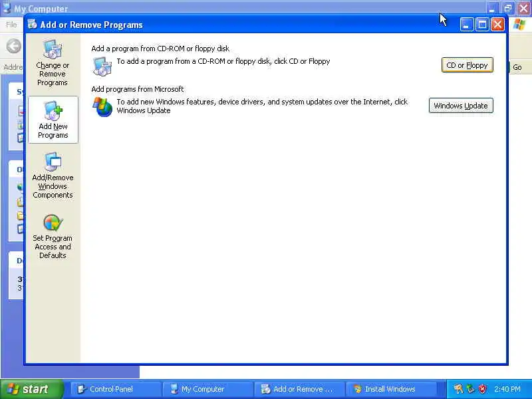
Task: Open the File menu in My Computer
Action: (x=11, y=25)
